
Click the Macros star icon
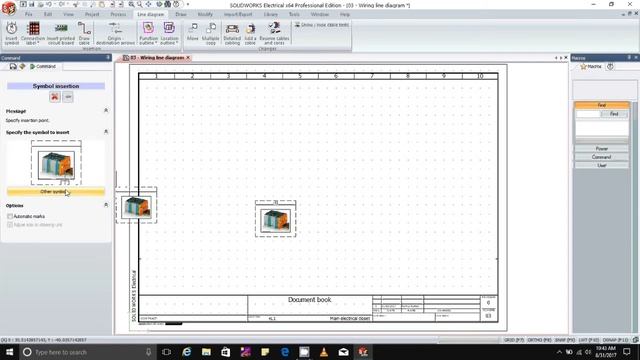(583, 67)
